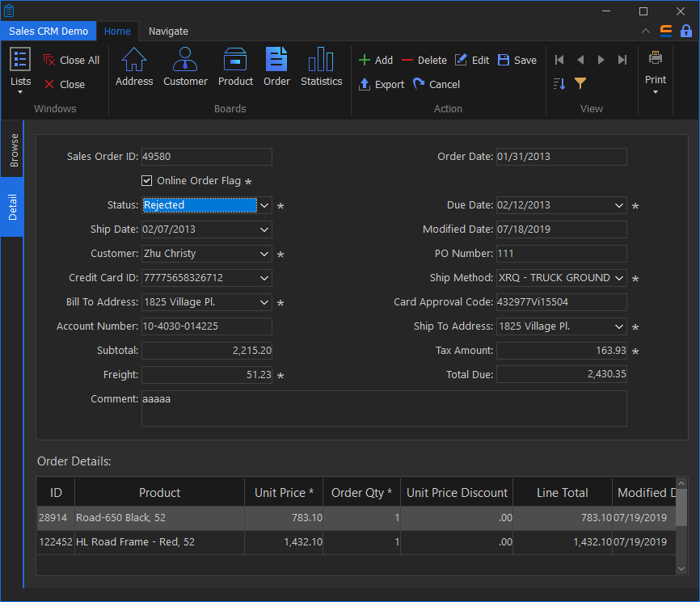Open the Address board

(x=134, y=67)
